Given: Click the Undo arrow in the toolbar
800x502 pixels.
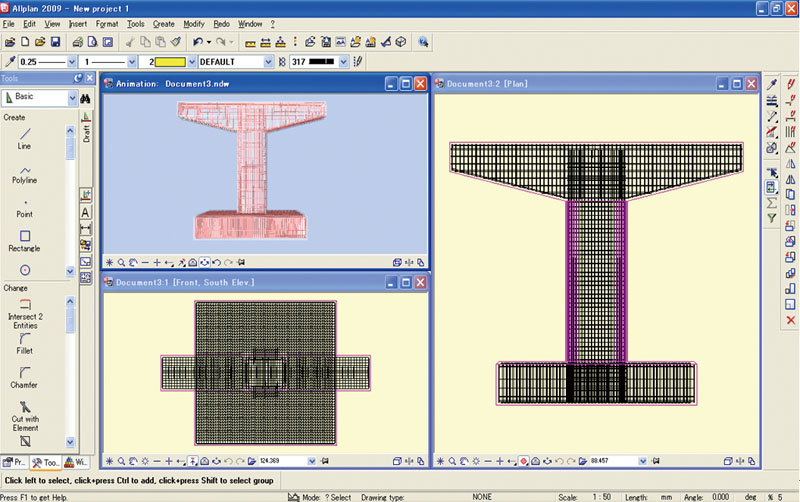Looking at the screenshot, I should (x=198, y=42).
